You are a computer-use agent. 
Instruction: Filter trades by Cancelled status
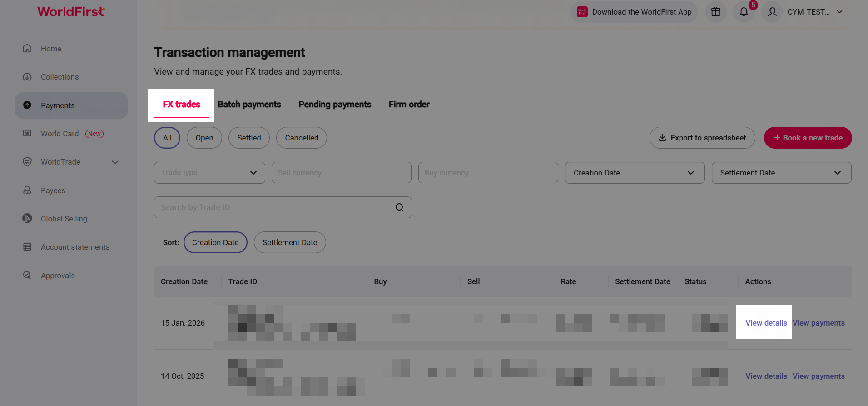tap(302, 138)
